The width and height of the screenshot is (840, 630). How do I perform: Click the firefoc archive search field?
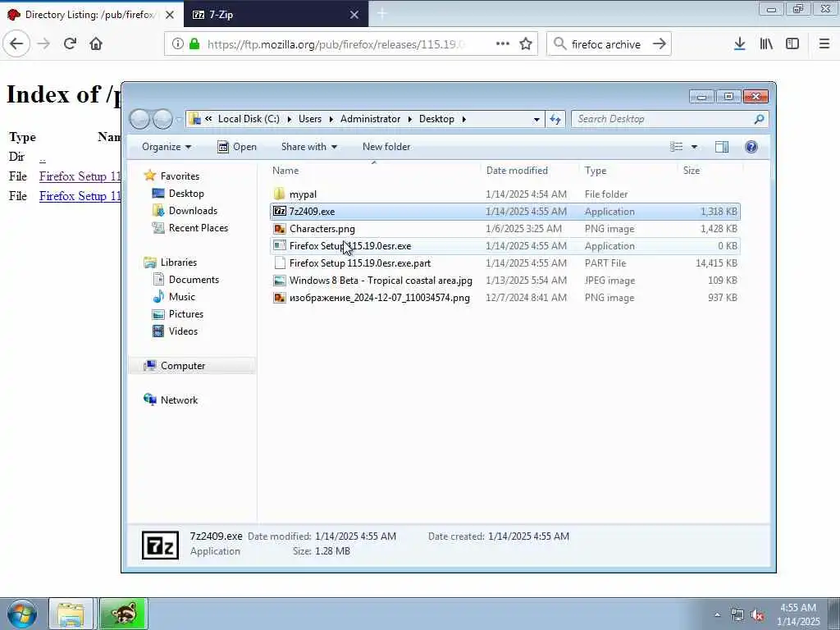606,44
